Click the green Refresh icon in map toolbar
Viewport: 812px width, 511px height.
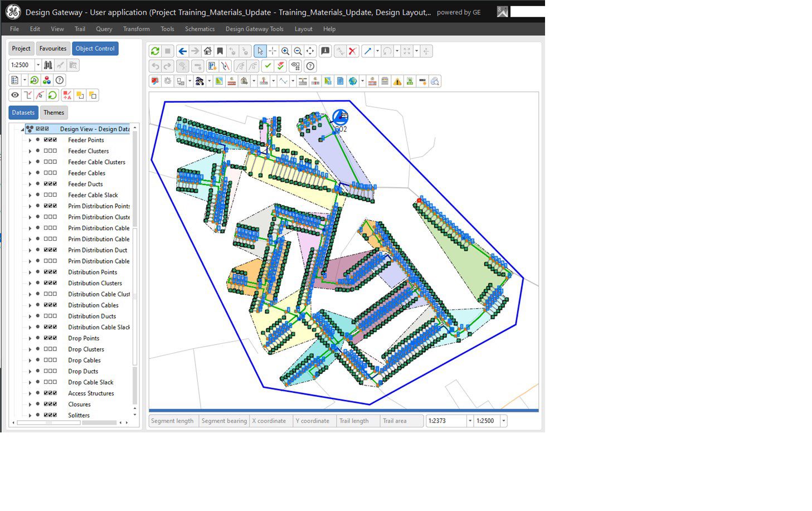click(155, 51)
